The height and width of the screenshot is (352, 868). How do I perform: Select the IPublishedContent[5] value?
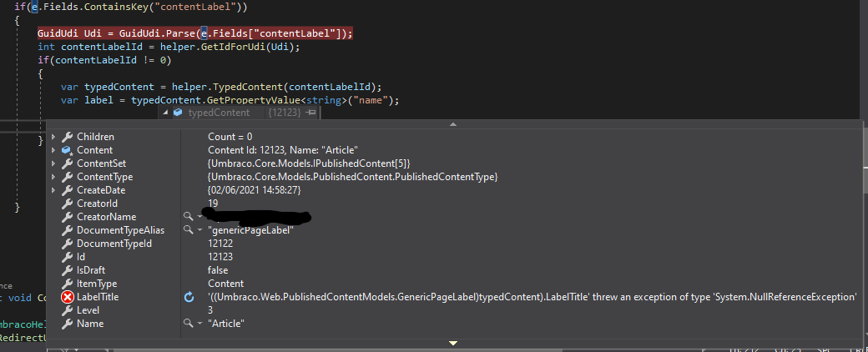308,163
